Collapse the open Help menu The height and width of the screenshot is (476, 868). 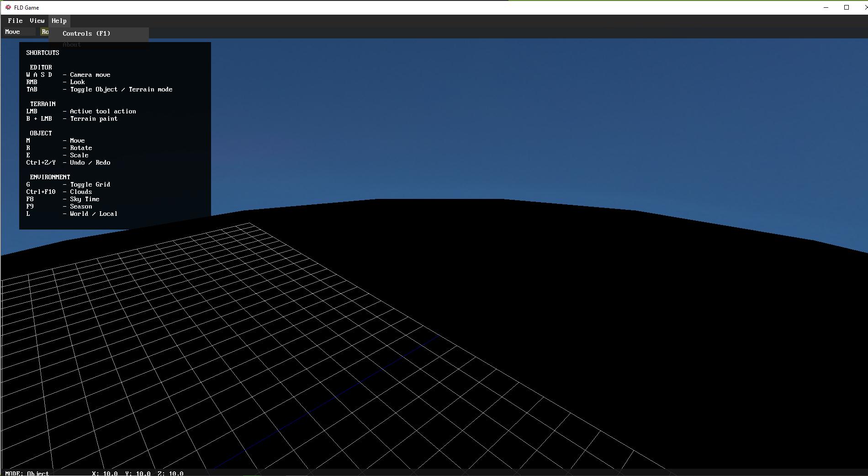pyautogui.click(x=59, y=21)
